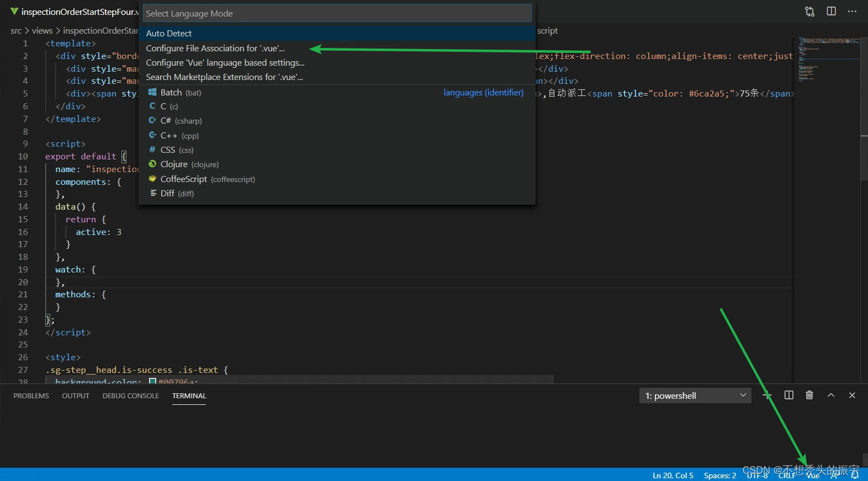Click Spaces: 2 indentation setting
The image size is (868, 481).
click(x=719, y=475)
